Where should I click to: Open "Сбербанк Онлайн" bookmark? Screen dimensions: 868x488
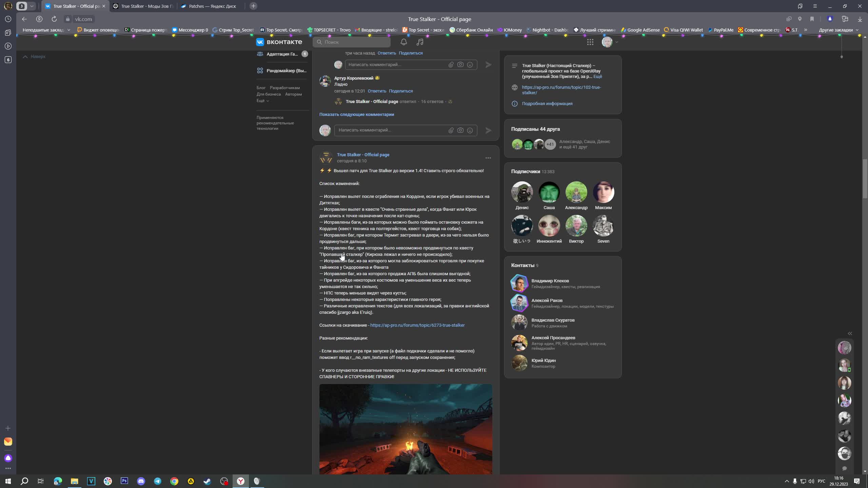tap(471, 30)
